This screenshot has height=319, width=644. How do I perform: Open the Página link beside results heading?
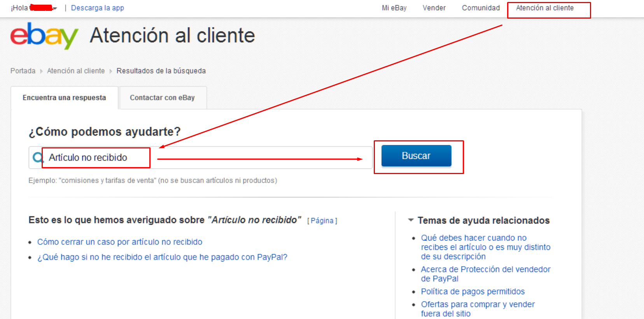coord(322,221)
